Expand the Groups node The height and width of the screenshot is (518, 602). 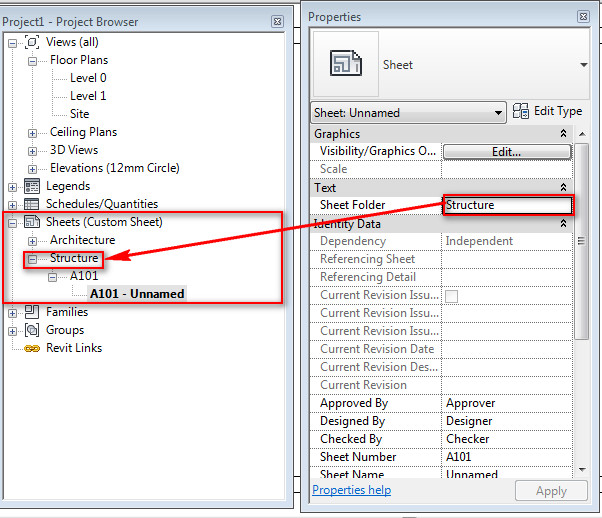coord(12,331)
